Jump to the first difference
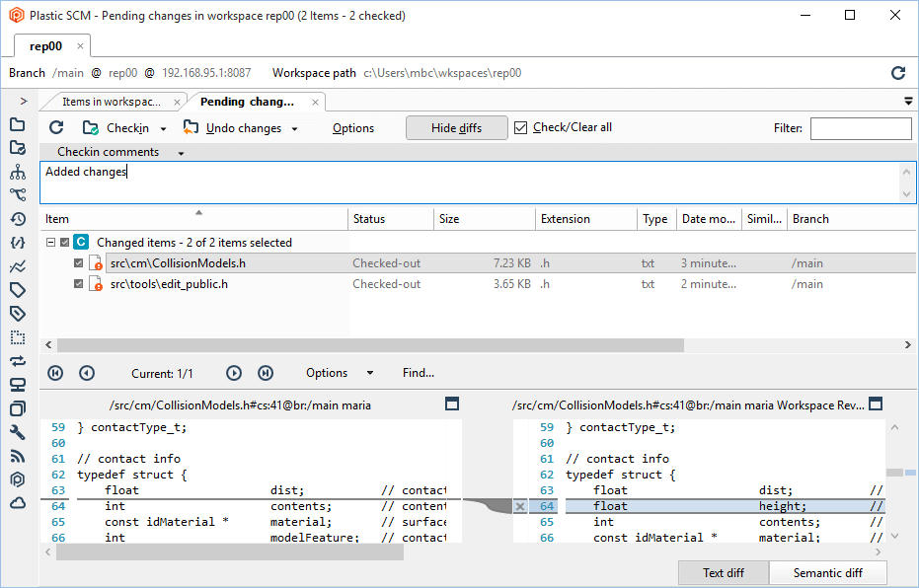Viewport: 919px width, 588px height. (x=55, y=373)
